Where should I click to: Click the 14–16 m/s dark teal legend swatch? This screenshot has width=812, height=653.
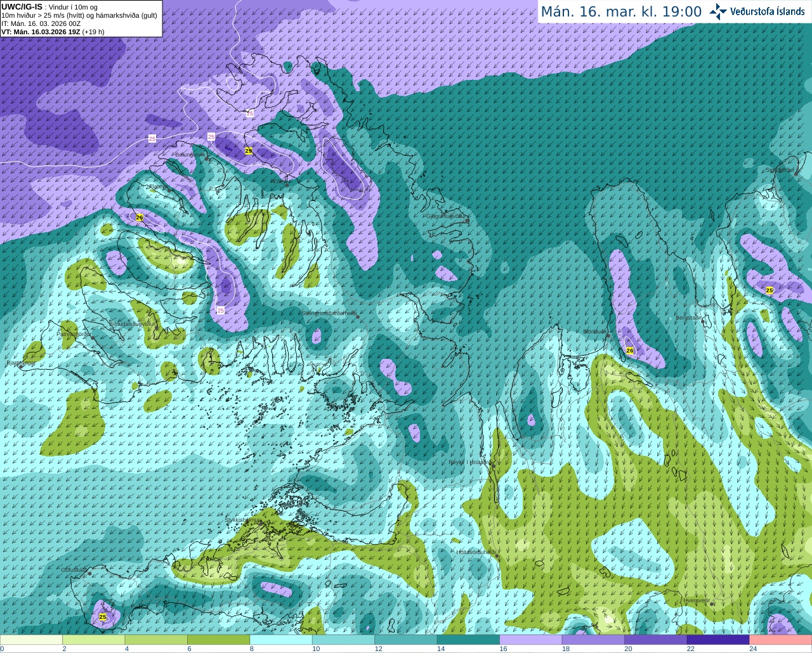[x=469, y=640]
